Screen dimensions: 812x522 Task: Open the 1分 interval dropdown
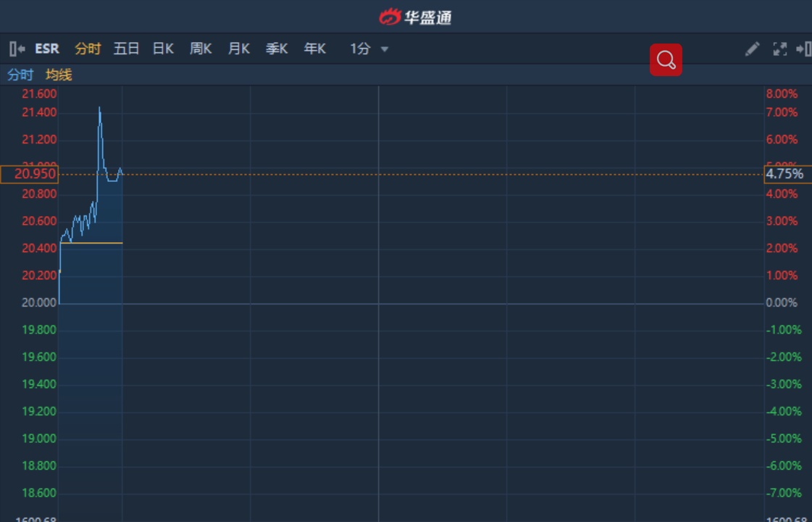click(369, 49)
